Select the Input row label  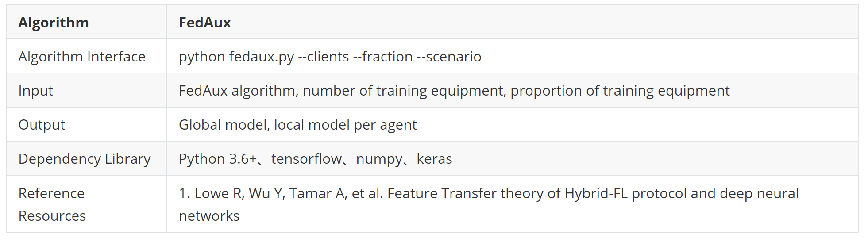[x=35, y=91]
